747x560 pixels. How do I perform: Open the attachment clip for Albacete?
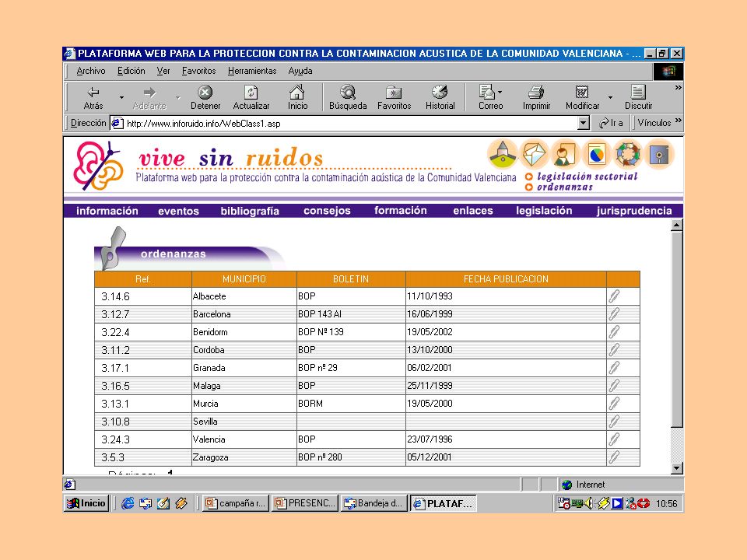click(614, 296)
